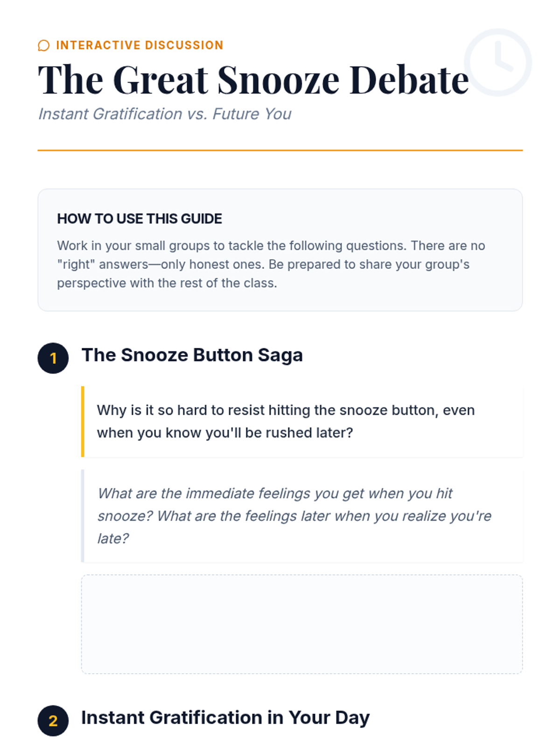Click the word Debate in the title
The height and width of the screenshot is (747, 560).
pos(409,80)
